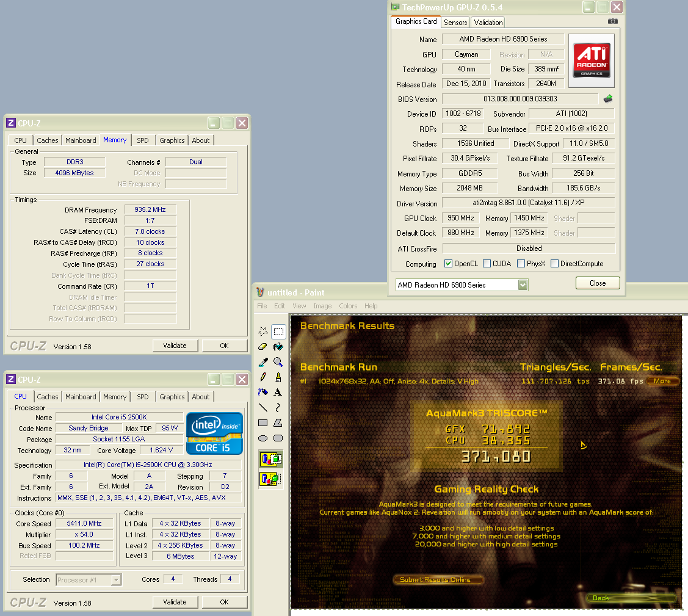Click the 4096 MBytes memory size value
Image resolution: width=688 pixels, height=616 pixels.
(x=74, y=173)
